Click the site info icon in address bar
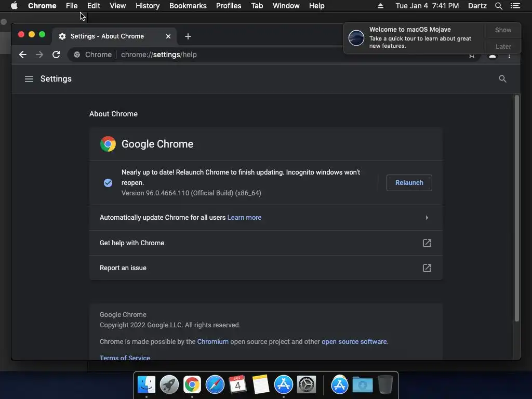The image size is (532, 399). coord(77,55)
